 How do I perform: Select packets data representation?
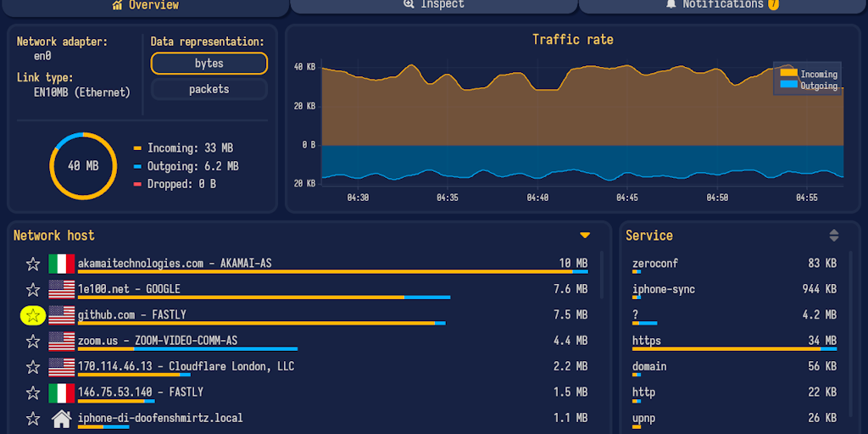tap(209, 89)
